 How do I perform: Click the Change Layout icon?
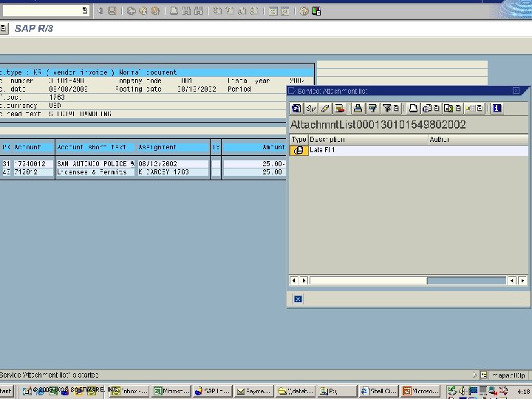tap(470, 108)
